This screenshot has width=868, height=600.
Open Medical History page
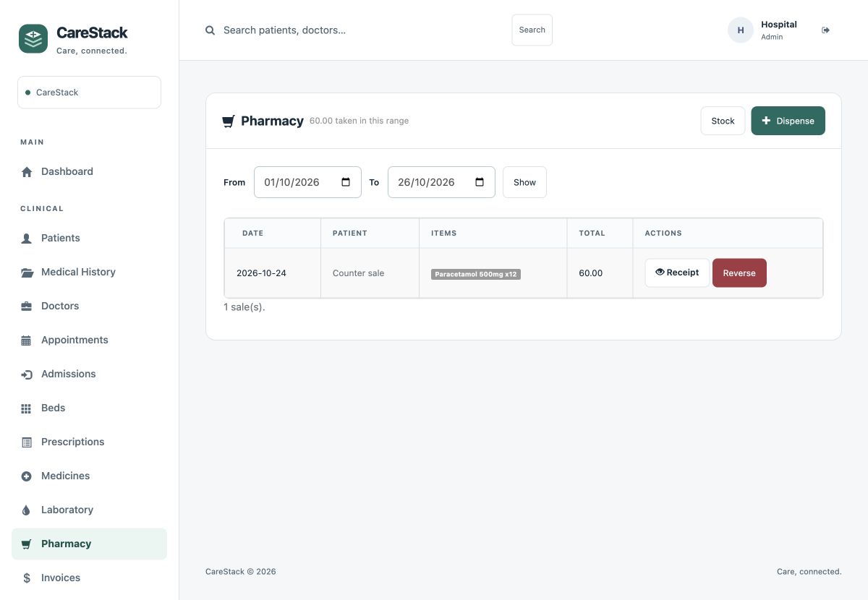[x=89, y=272]
